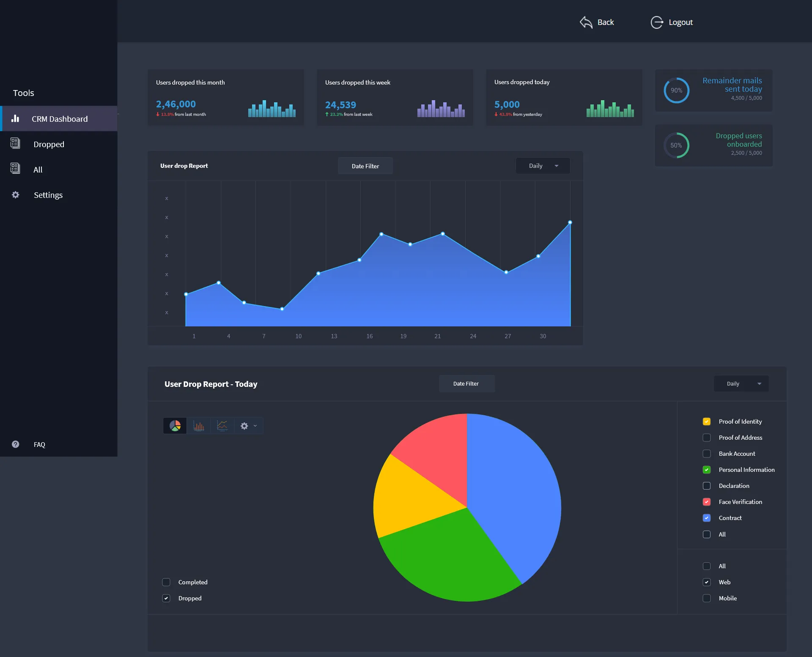The width and height of the screenshot is (812, 657).
Task: Click Date Filter button in User drop Report
Action: click(x=365, y=166)
